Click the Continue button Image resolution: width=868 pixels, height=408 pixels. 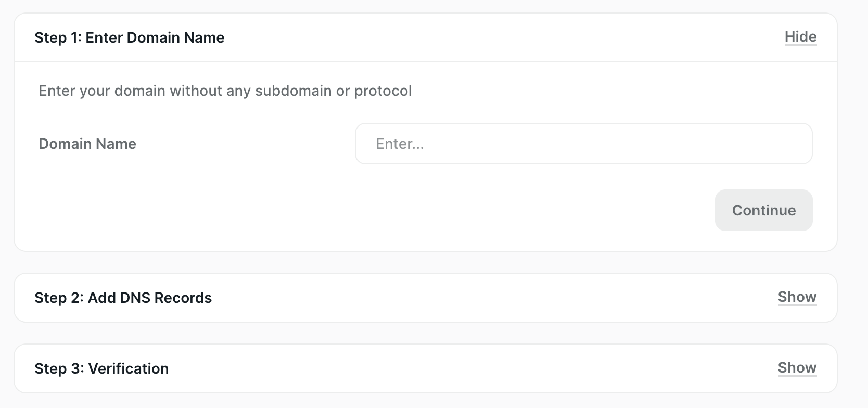click(x=763, y=210)
